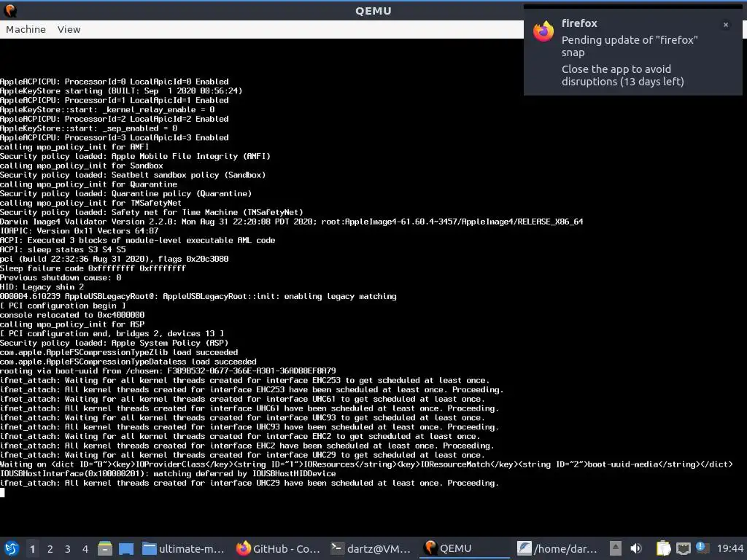Viewport: 747px width, 560px height.
Task: Open the volume control icon
Action: (x=636, y=548)
